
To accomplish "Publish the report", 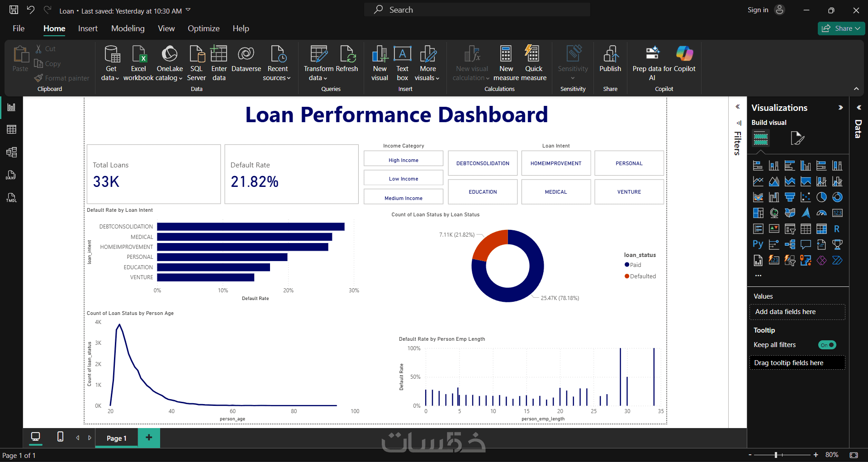I will pyautogui.click(x=610, y=59).
